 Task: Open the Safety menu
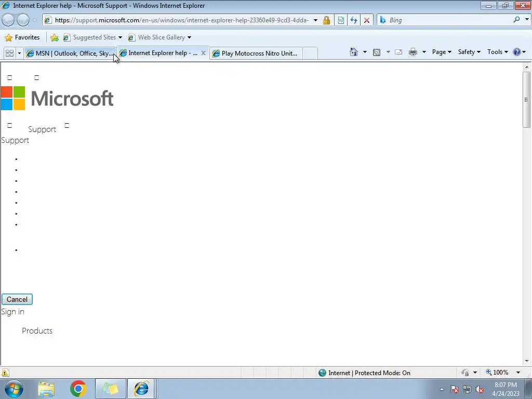pyautogui.click(x=469, y=52)
